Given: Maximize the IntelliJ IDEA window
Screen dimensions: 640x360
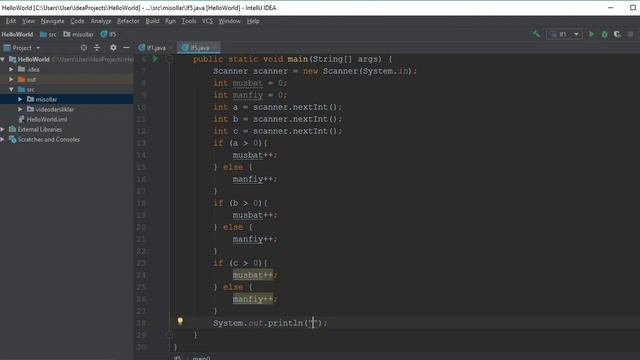Looking at the screenshot, I should point(633,8).
